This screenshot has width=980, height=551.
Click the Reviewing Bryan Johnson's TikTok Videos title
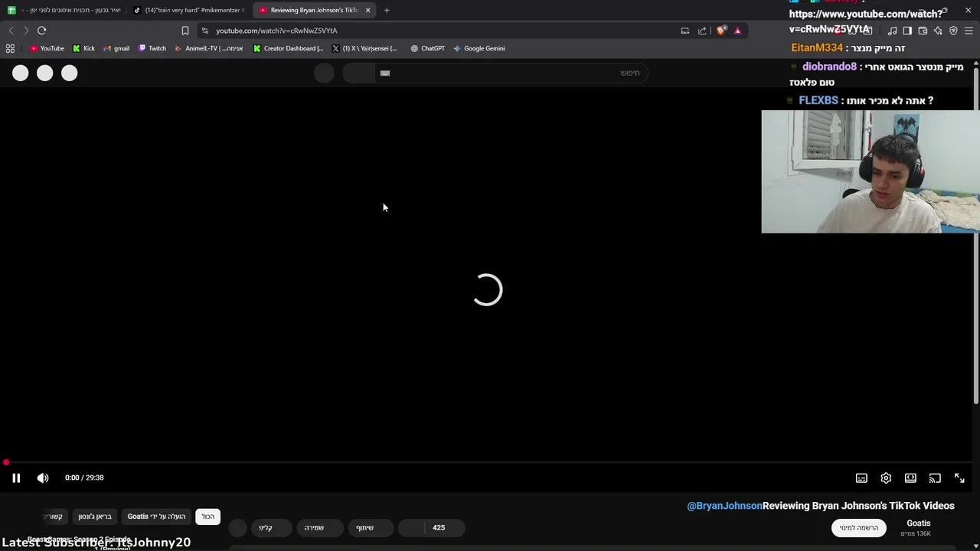(858, 506)
